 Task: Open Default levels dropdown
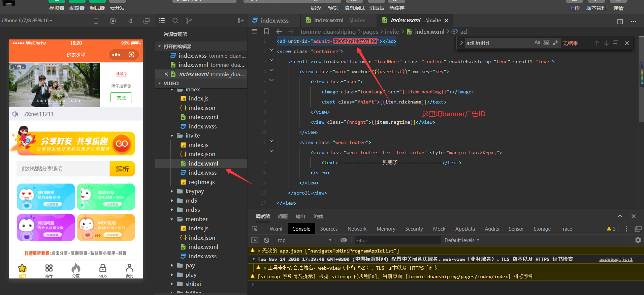(x=461, y=240)
